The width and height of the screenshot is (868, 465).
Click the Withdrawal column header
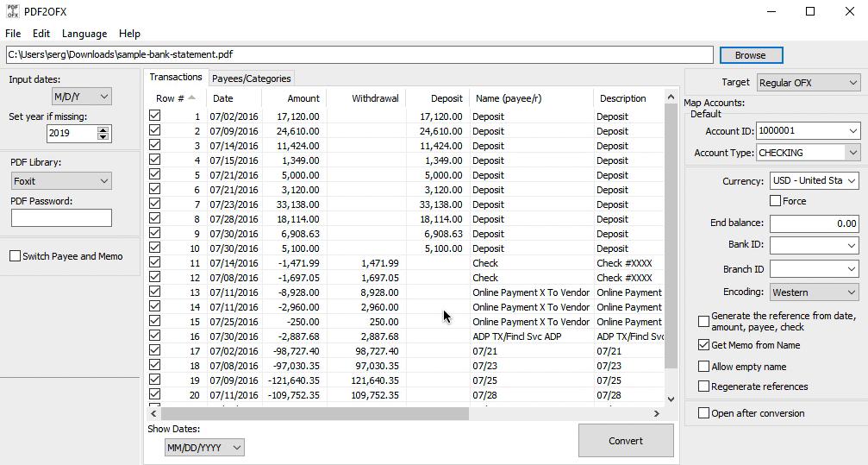point(366,98)
